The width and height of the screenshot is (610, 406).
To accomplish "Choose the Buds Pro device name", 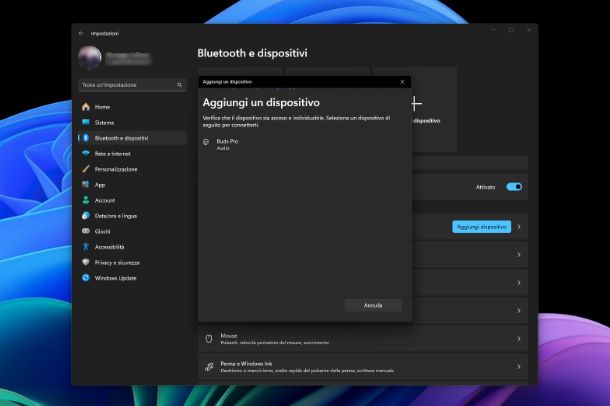I will click(227, 141).
